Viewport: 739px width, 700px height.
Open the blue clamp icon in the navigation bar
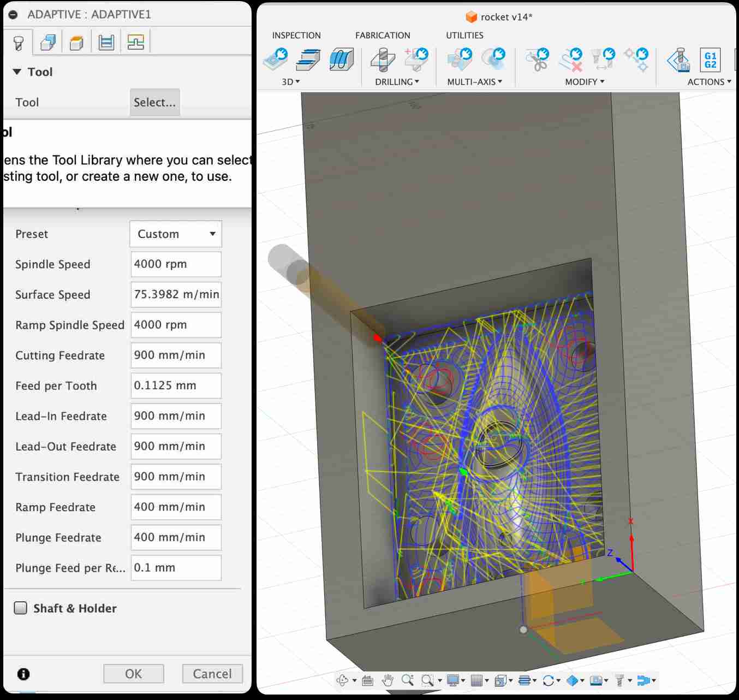(x=643, y=680)
